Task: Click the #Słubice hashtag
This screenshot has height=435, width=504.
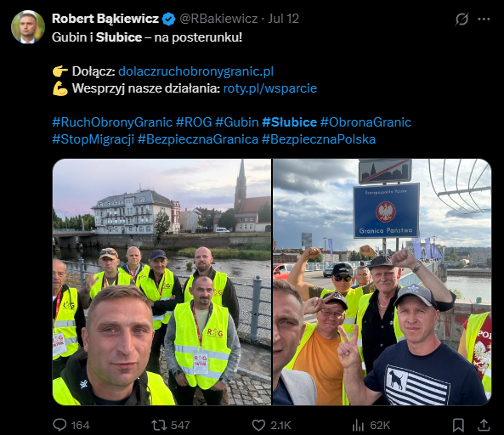Action: (289, 122)
